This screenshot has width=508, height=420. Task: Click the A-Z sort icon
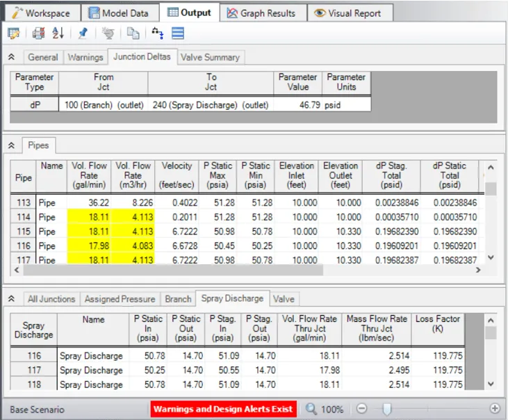pos(58,33)
